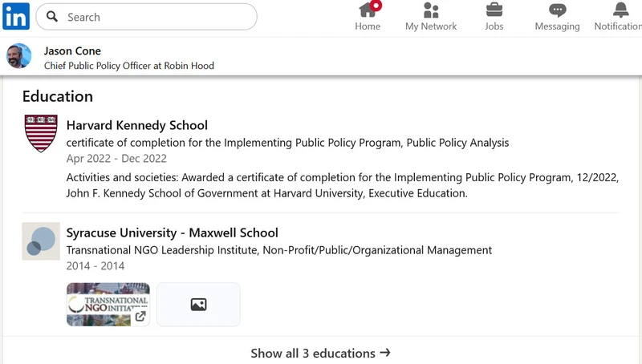Open the Harvard Kennedy School link

pyautogui.click(x=137, y=125)
